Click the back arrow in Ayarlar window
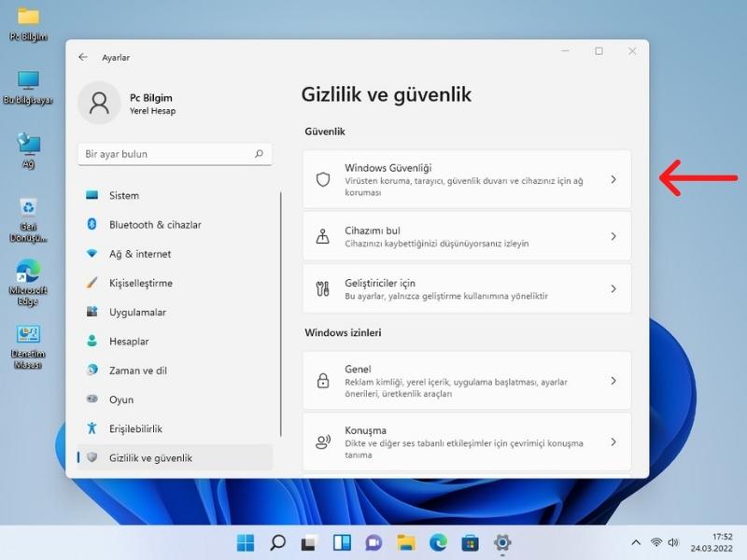Viewport: 747px width, 560px height. [x=83, y=57]
